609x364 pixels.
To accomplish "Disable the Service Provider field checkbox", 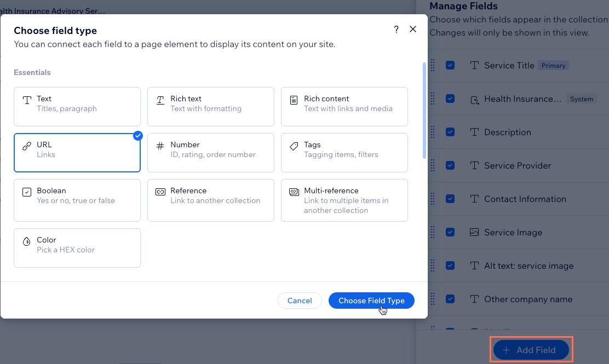I will pos(450,165).
